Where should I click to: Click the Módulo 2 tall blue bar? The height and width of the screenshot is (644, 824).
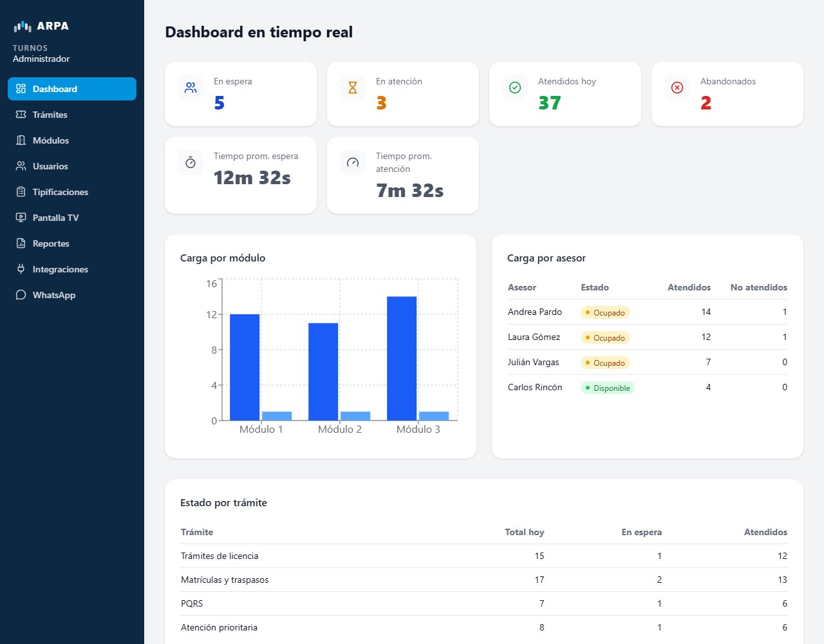[x=323, y=372]
